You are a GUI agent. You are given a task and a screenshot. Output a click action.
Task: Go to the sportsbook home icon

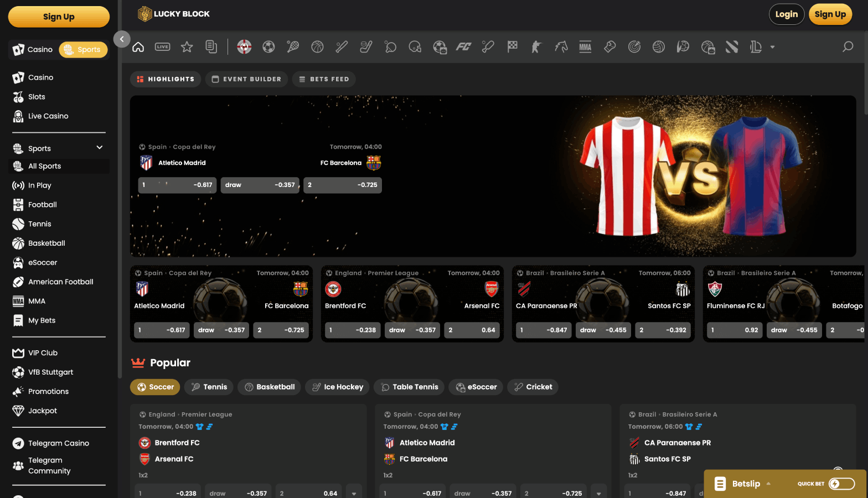click(138, 47)
